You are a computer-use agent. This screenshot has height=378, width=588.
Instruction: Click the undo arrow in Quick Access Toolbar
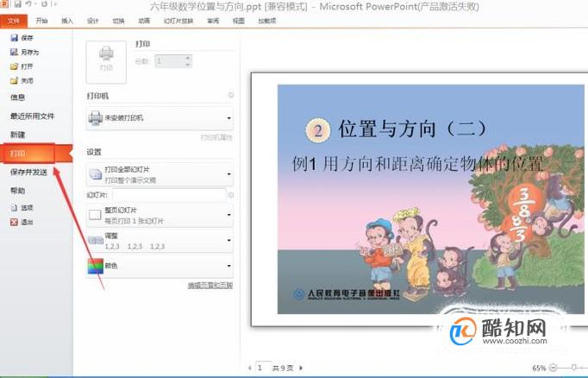[x=28, y=4]
